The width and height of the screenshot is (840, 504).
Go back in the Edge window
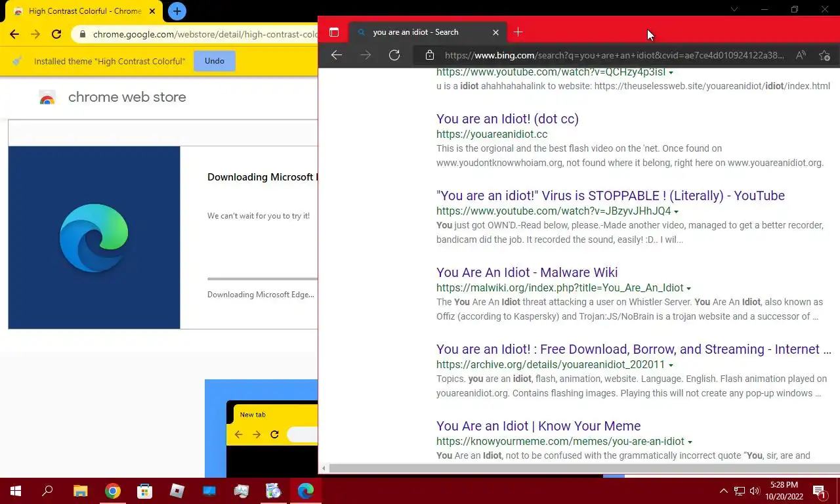point(337,55)
